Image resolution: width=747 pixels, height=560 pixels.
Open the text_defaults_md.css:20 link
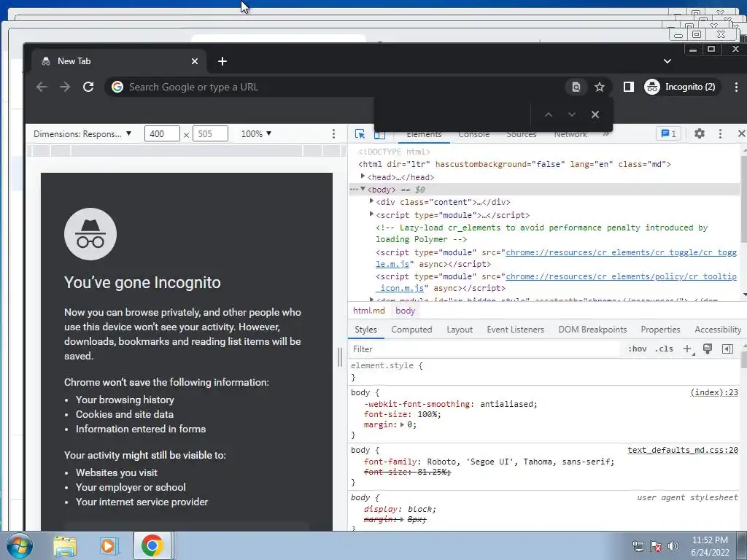point(683,450)
